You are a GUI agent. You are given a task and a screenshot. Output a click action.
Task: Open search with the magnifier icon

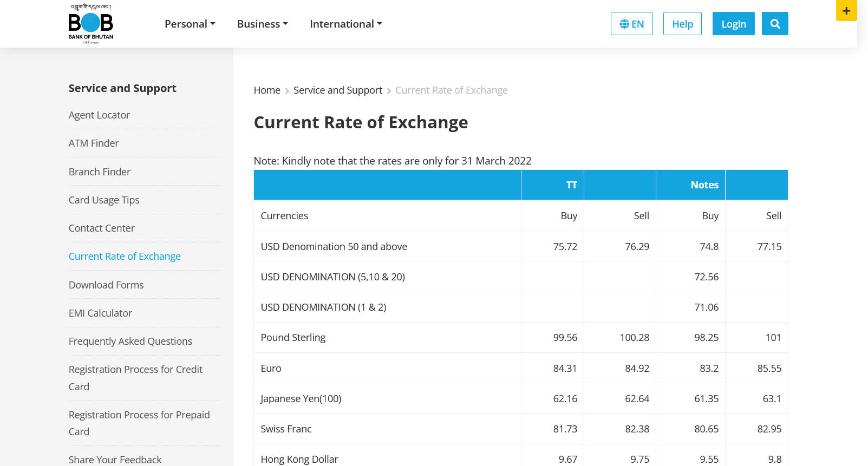[774, 24]
